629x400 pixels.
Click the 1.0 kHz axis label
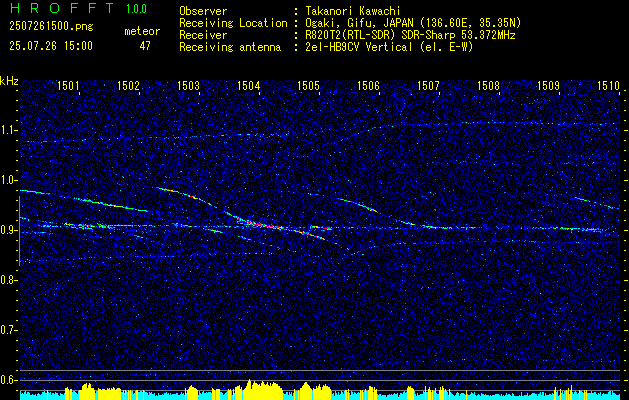point(8,180)
